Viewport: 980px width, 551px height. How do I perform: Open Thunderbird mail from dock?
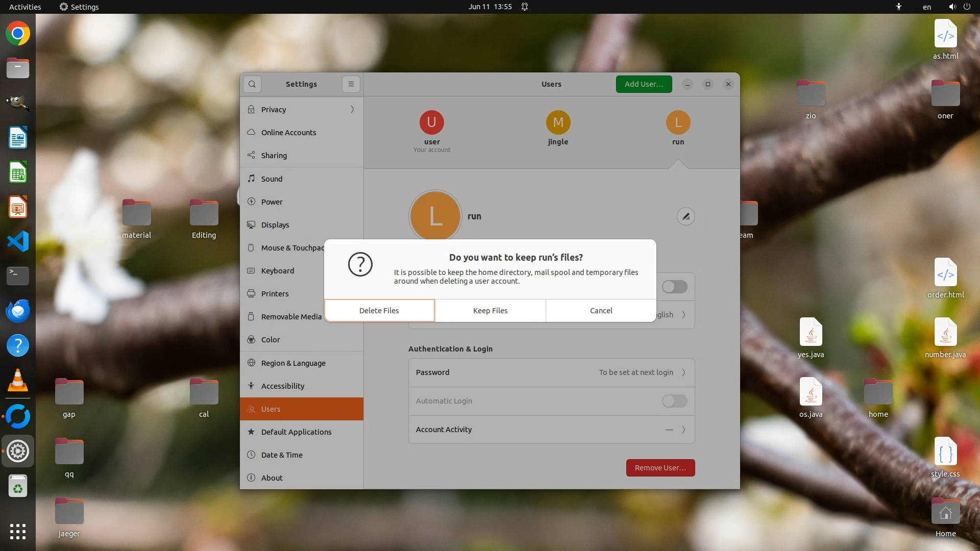18,311
